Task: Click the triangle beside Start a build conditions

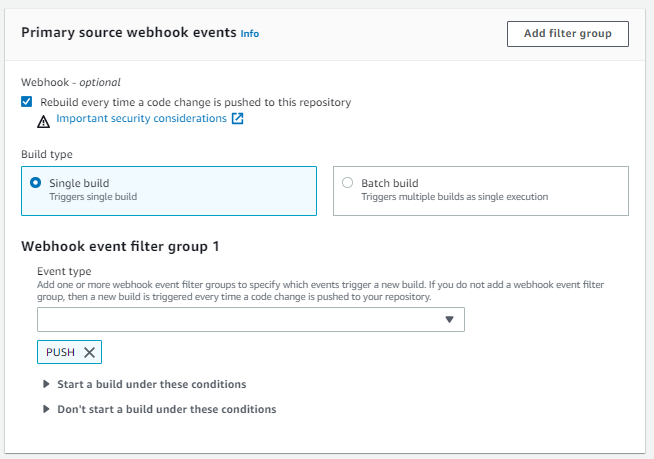Action: pos(46,384)
